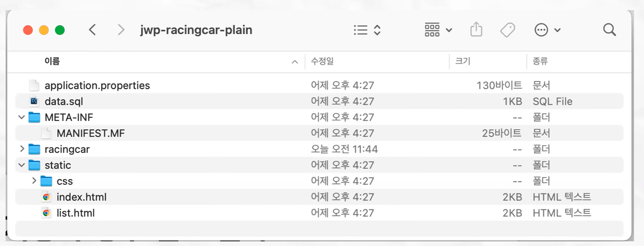Toggle sort direction arrow in the 이름 column

click(x=295, y=62)
